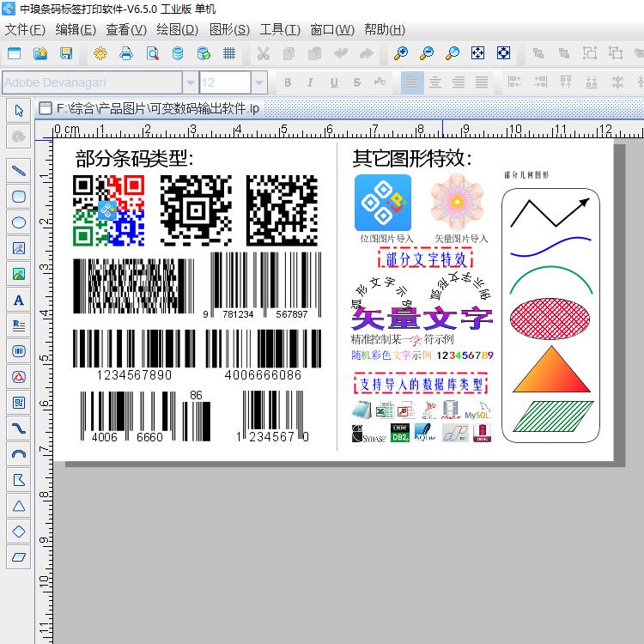Click the font size 12 field
The width and height of the screenshot is (644, 644).
pos(225,82)
